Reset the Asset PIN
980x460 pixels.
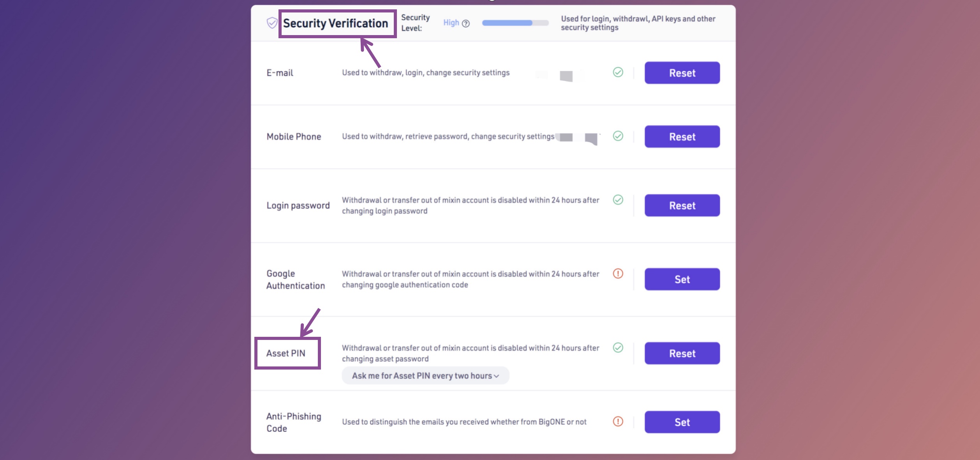pos(682,353)
